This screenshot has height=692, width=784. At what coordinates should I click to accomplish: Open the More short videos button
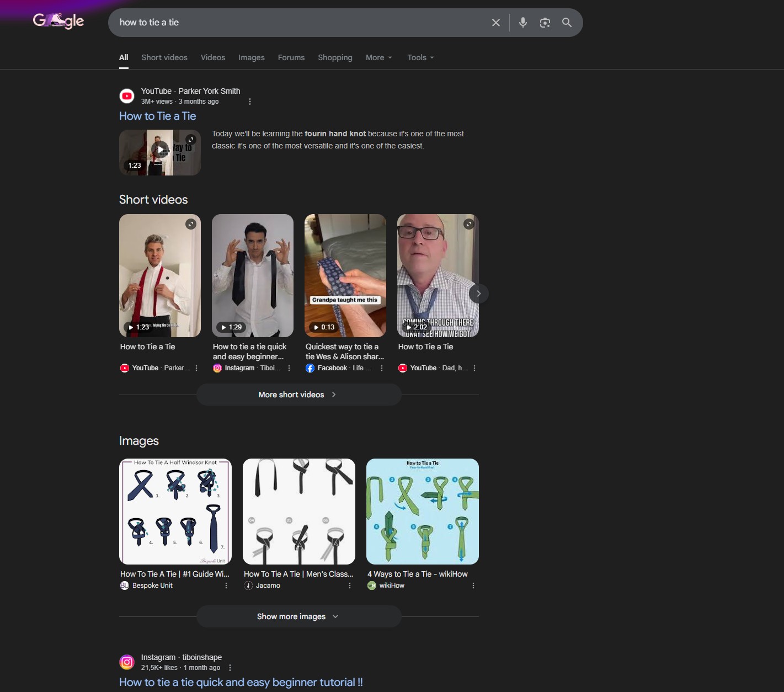[x=298, y=395]
